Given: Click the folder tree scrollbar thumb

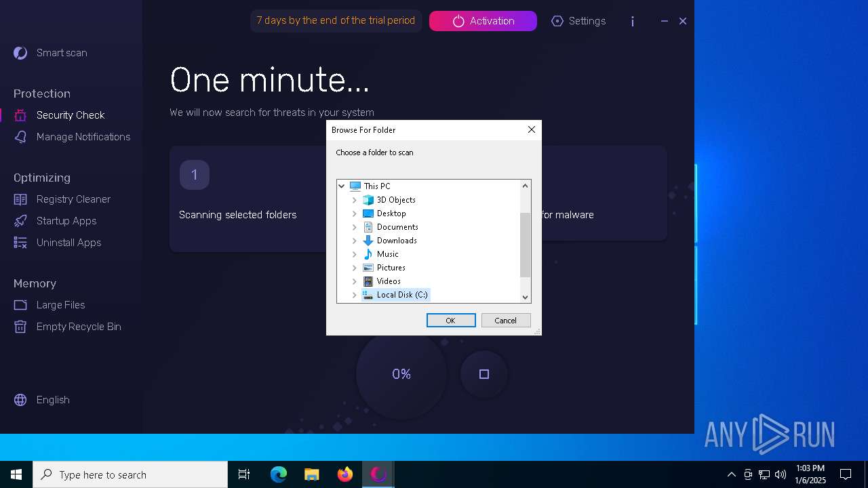Looking at the screenshot, I should pos(525,245).
